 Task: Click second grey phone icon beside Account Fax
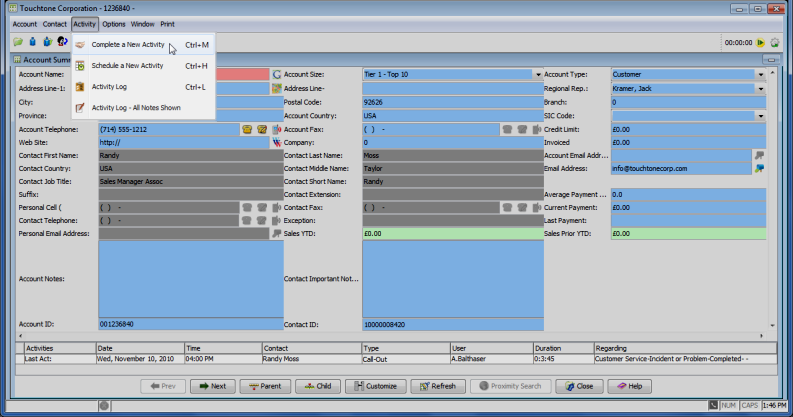tap(522, 129)
